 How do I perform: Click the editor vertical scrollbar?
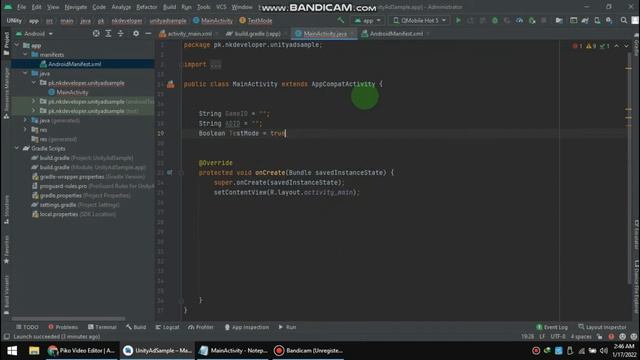pos(629,169)
